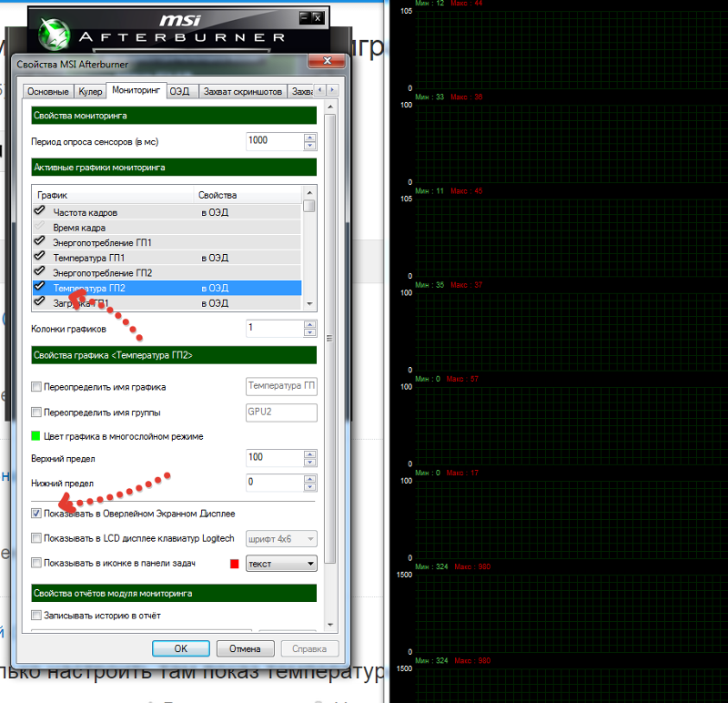Enable the Время кадра graph checkmark
The width and height of the screenshot is (728, 703).
(x=39, y=227)
